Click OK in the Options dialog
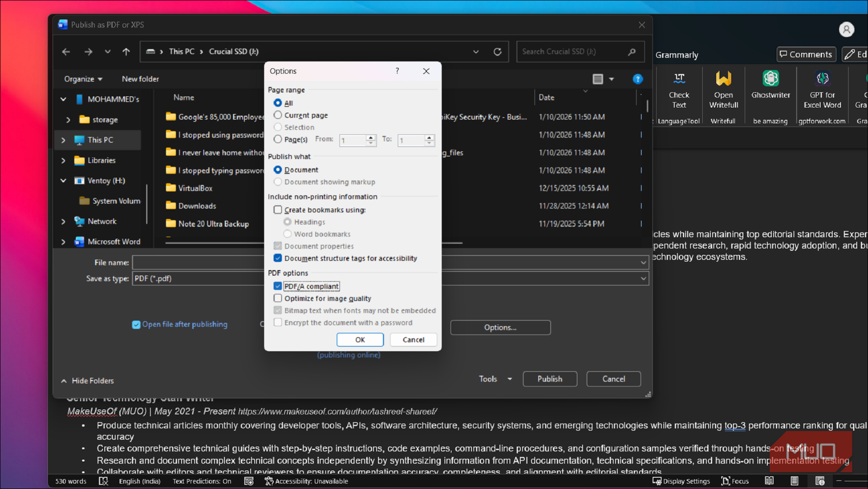Viewport: 868px width, 489px height. click(x=360, y=340)
